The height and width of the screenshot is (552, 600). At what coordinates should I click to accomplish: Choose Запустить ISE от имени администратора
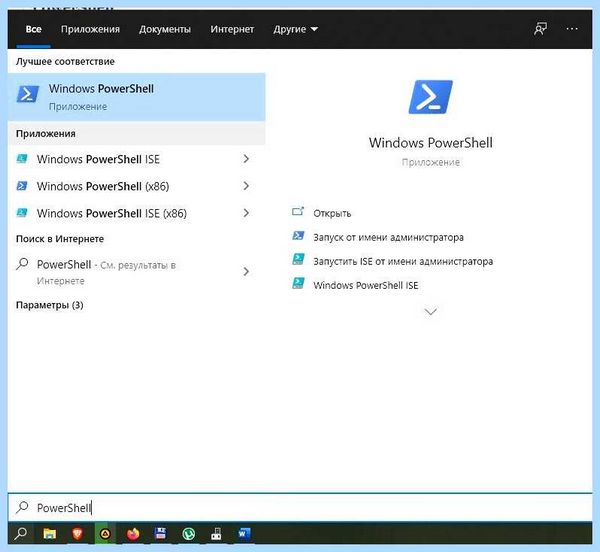click(x=403, y=261)
